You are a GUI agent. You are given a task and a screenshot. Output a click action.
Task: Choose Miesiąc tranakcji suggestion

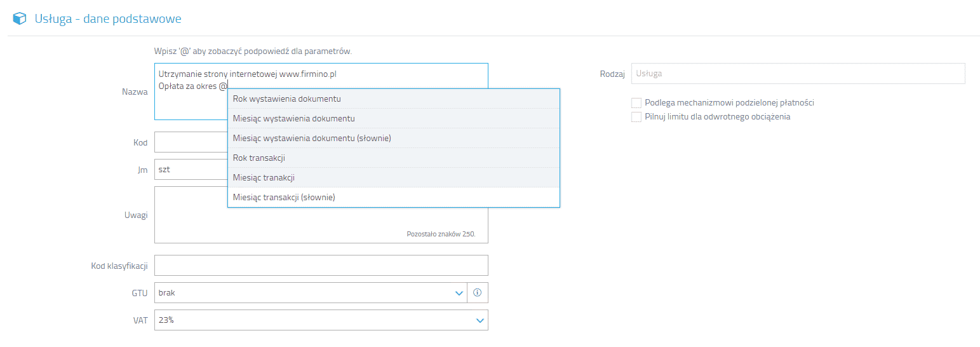(x=394, y=177)
